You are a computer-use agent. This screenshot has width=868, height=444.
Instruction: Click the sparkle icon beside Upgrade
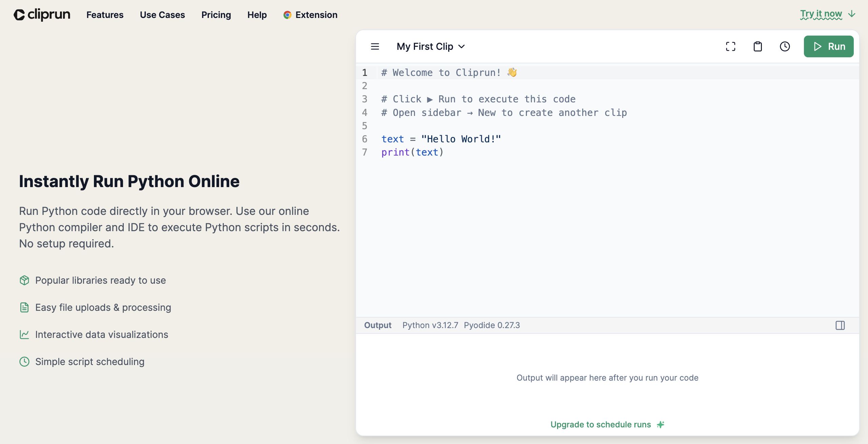[660, 425]
